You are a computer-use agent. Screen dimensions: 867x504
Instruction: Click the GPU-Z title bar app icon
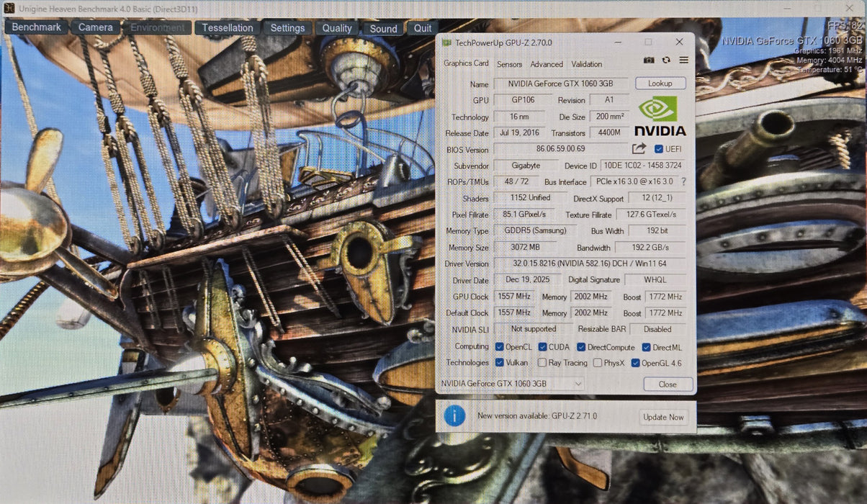click(447, 42)
